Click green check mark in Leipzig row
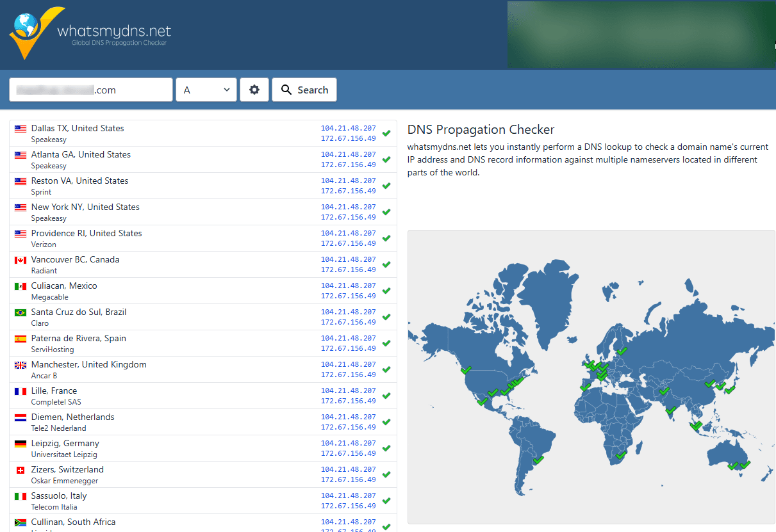 (x=386, y=448)
